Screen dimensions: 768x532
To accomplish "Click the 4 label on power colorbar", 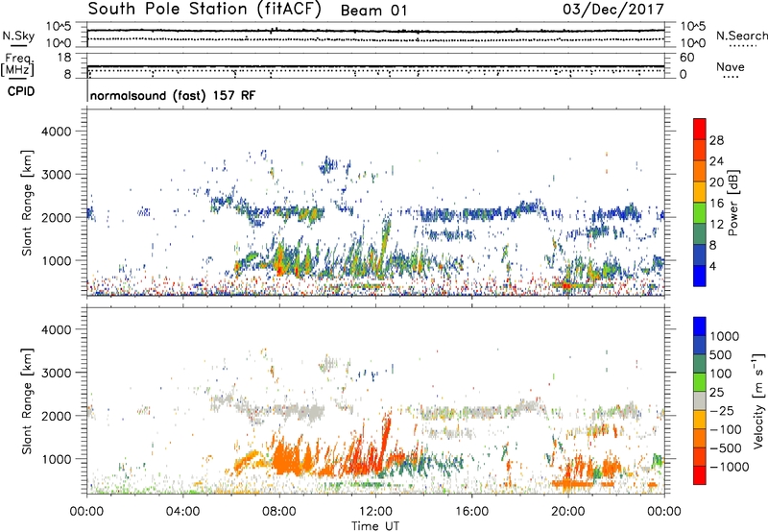I will click(713, 266).
